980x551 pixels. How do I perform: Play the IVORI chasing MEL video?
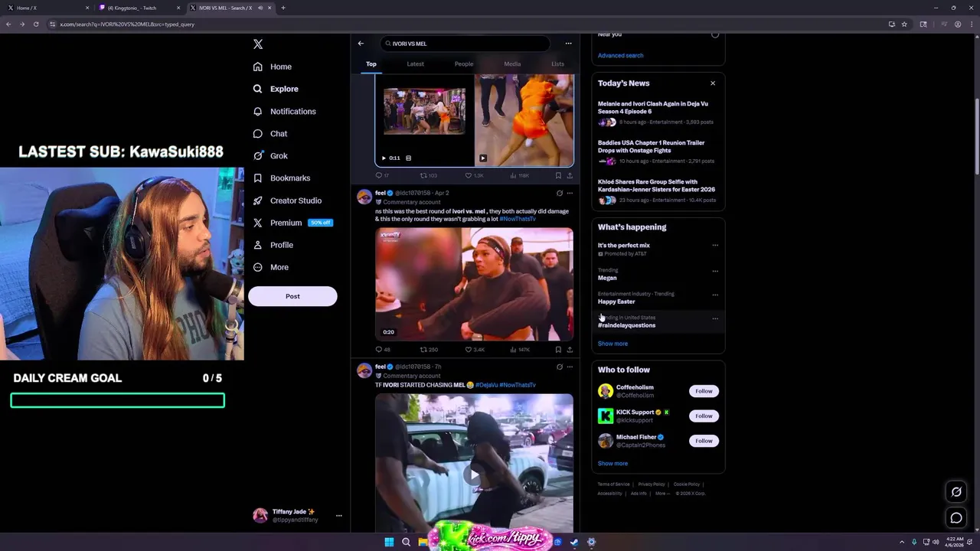[474, 475]
